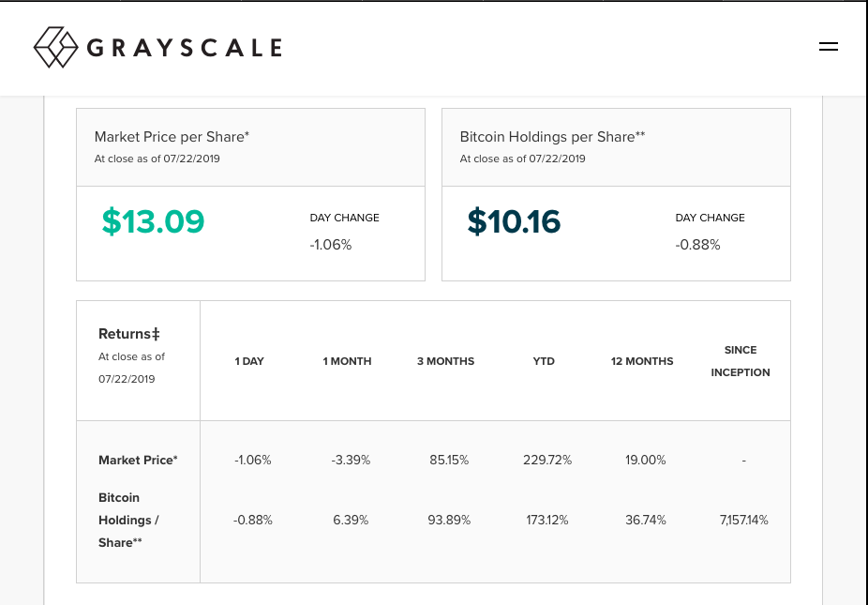Click the Market Price per Share heading
868x605 pixels.
pos(172,137)
